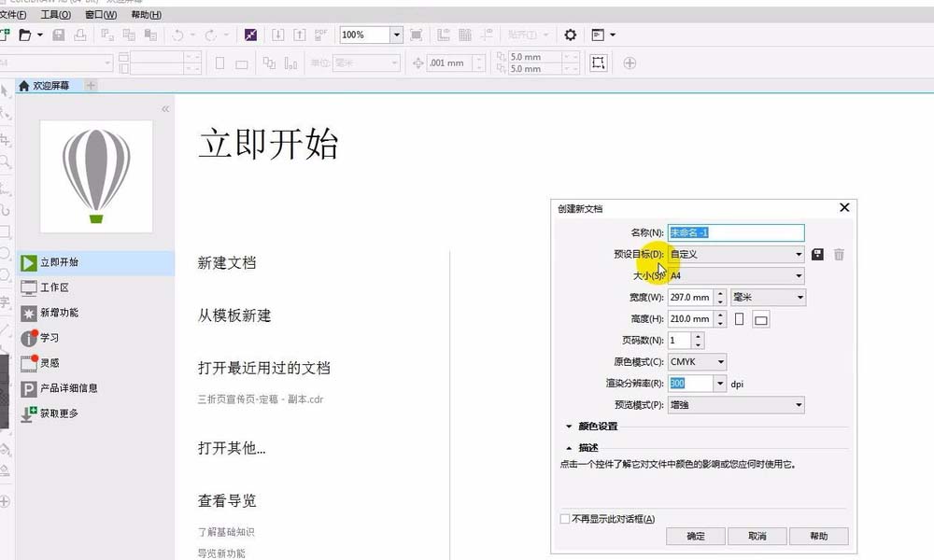Image resolution: width=934 pixels, height=560 pixels.
Task: Select Portrait orientation icon in dialog
Action: click(739, 319)
